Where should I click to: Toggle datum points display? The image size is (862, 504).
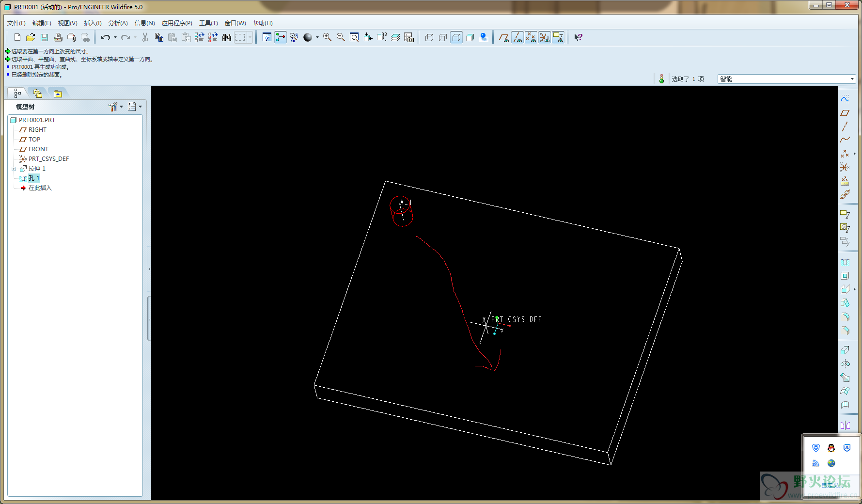531,37
